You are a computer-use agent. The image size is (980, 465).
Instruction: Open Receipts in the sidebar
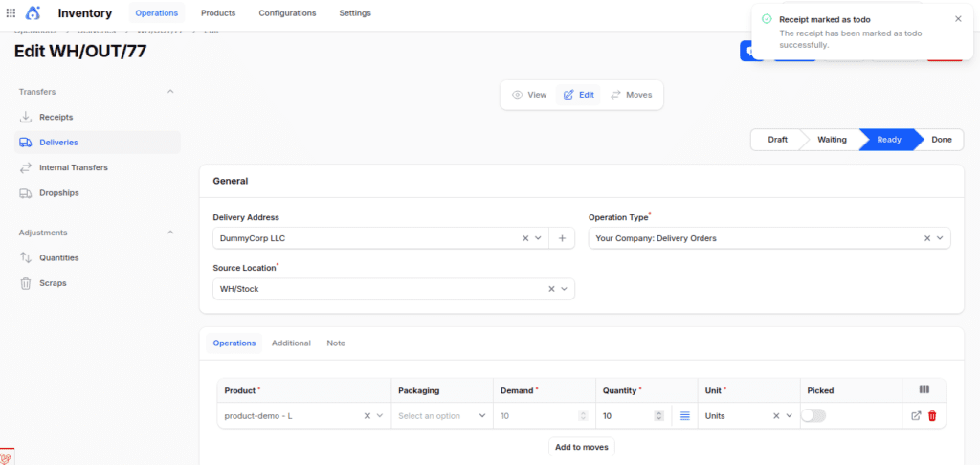pyautogui.click(x=97, y=117)
